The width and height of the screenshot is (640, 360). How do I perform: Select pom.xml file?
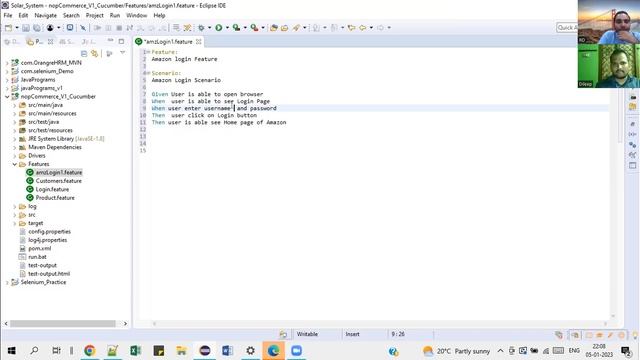click(x=40, y=249)
